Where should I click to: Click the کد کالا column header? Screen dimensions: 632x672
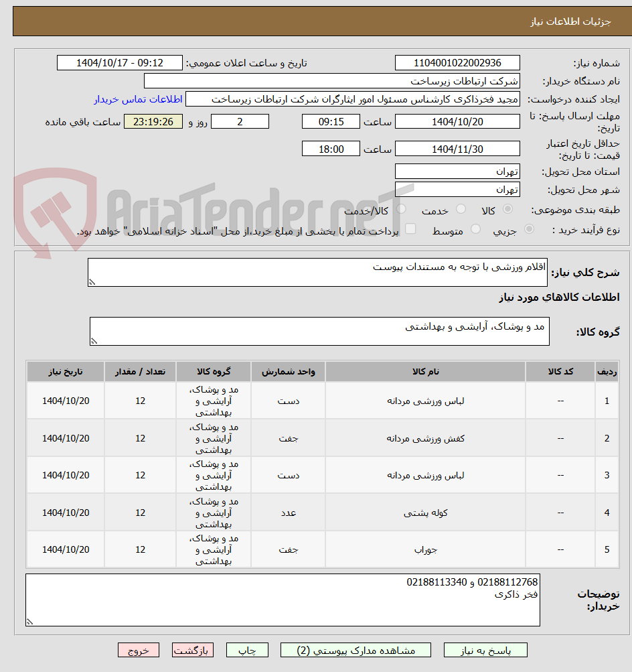560,372
